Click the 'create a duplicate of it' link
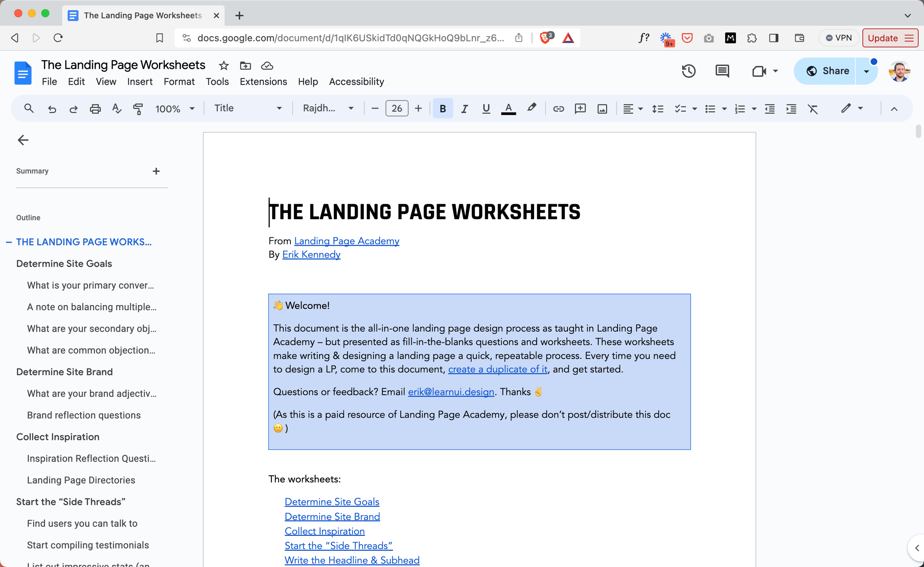The image size is (924, 567). click(497, 369)
